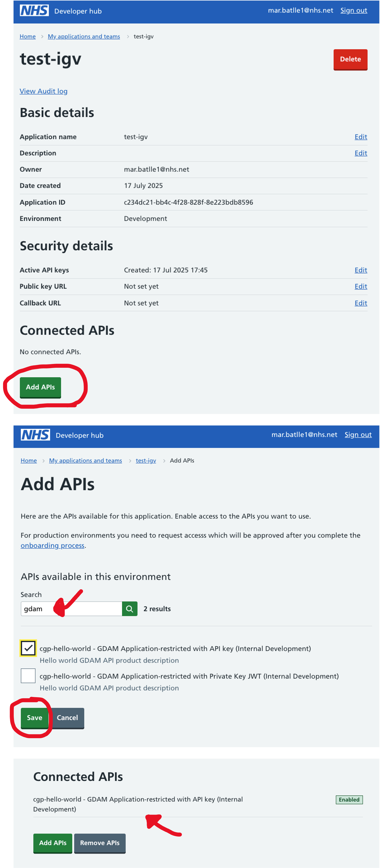Edit the Callback URL row
Viewport: 380px width, 868px height.
(360, 303)
